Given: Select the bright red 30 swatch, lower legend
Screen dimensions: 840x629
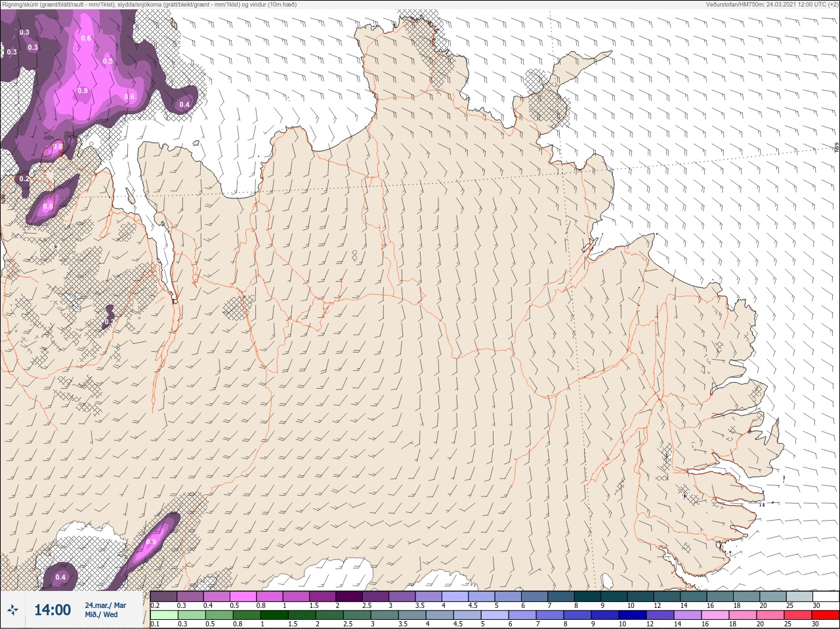Looking at the screenshot, I should point(825,616).
